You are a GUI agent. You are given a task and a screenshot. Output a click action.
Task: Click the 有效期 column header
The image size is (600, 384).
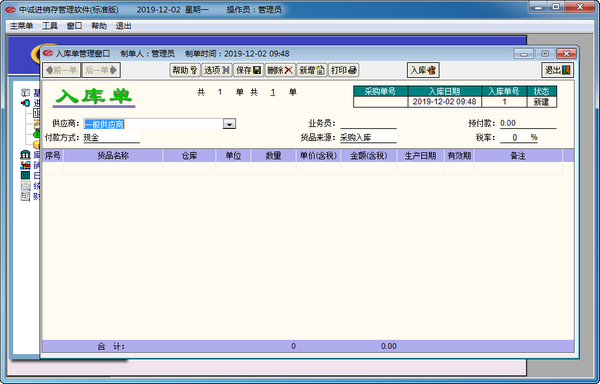point(459,156)
